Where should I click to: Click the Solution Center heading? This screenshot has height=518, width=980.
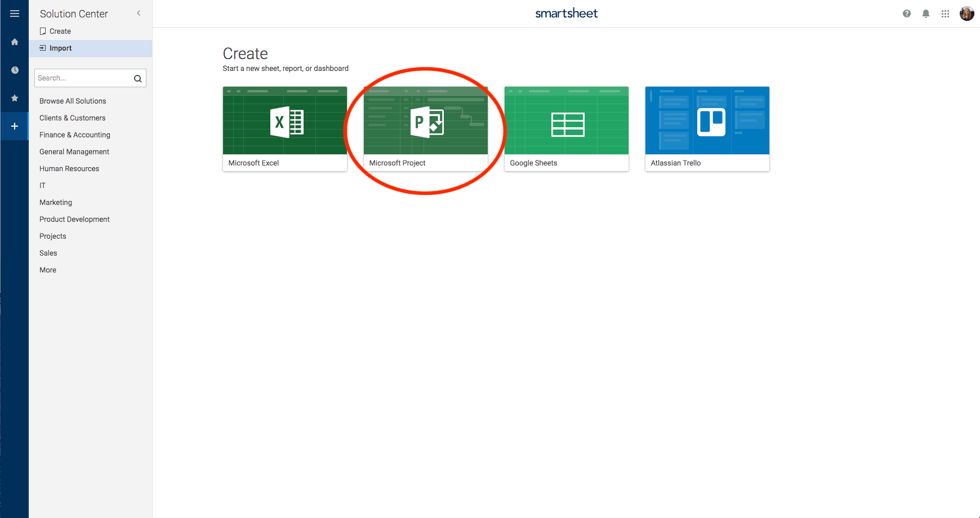(x=74, y=14)
